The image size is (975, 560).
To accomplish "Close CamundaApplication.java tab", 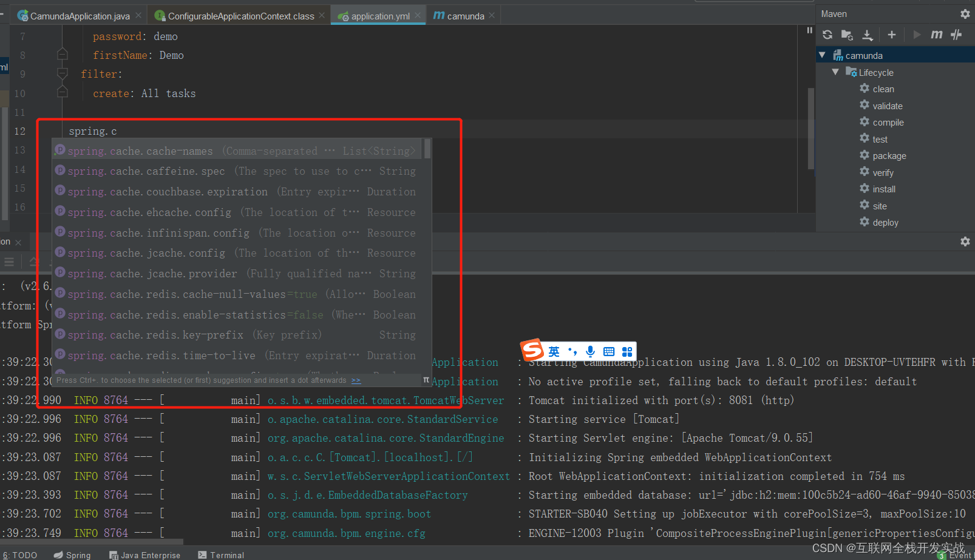I will click(138, 15).
